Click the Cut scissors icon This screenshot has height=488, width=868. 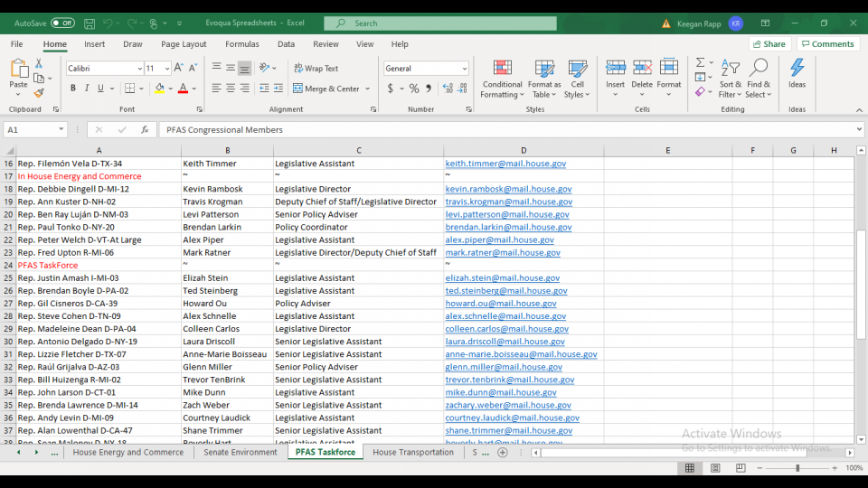point(39,63)
